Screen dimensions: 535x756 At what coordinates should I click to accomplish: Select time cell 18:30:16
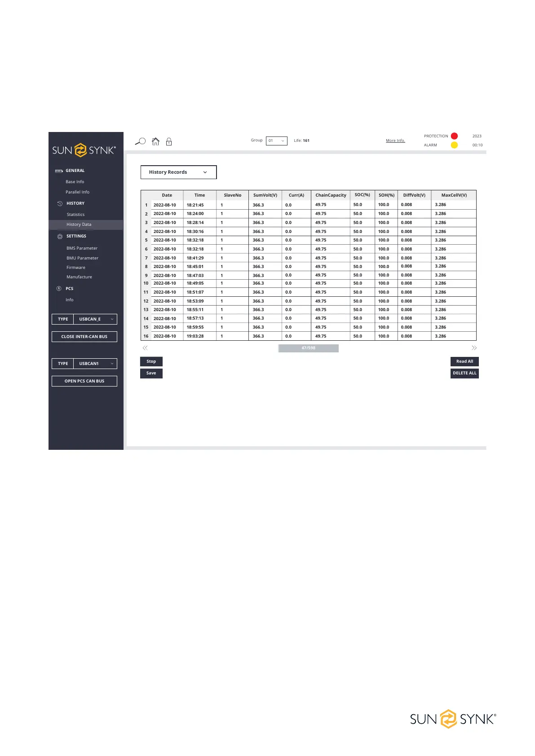pyautogui.click(x=199, y=232)
